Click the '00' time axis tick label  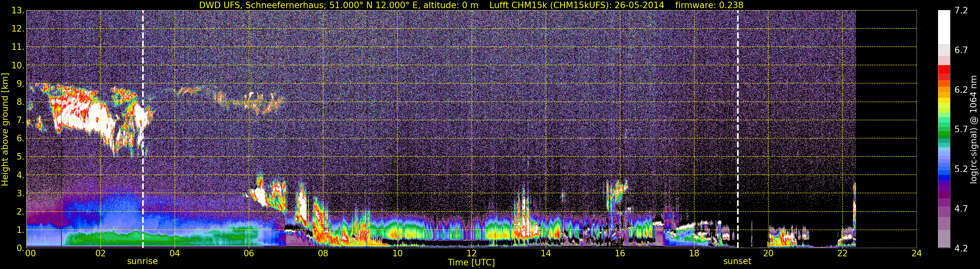[31, 253]
